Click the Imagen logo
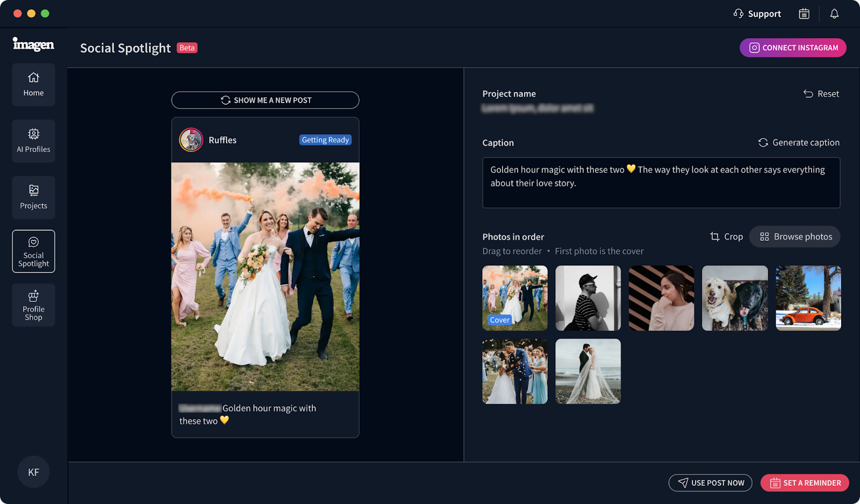The width and height of the screenshot is (860, 504). point(33,45)
